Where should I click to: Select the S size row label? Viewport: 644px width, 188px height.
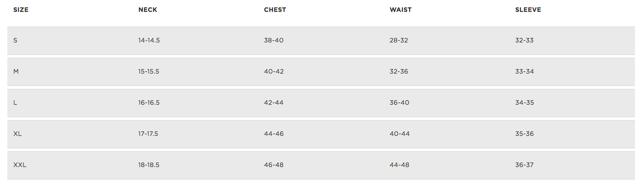pos(15,40)
